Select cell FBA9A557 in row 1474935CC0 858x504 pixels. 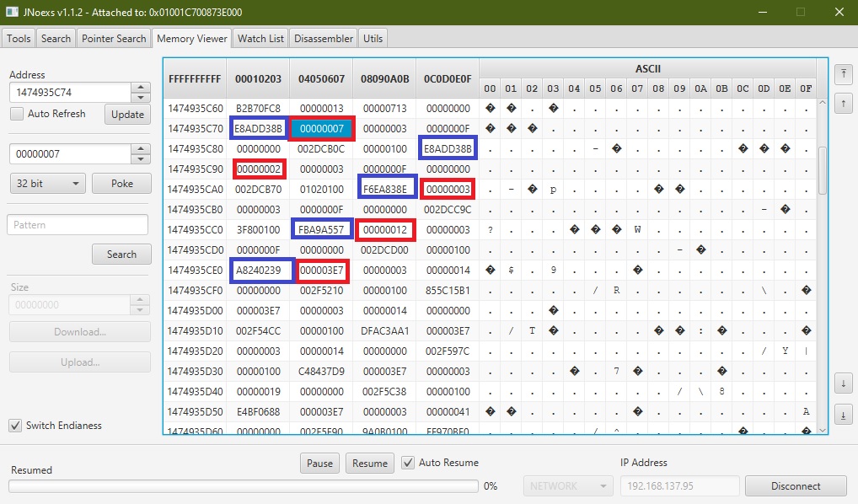(x=321, y=230)
